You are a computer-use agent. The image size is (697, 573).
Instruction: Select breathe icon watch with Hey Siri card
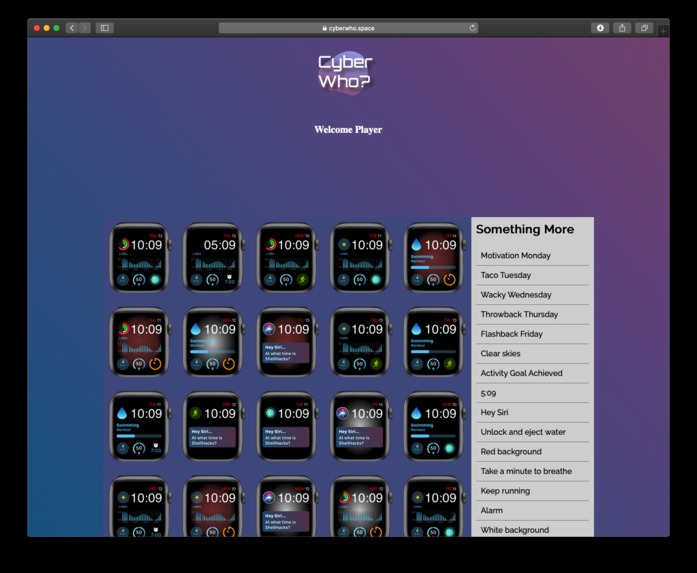[x=288, y=426]
